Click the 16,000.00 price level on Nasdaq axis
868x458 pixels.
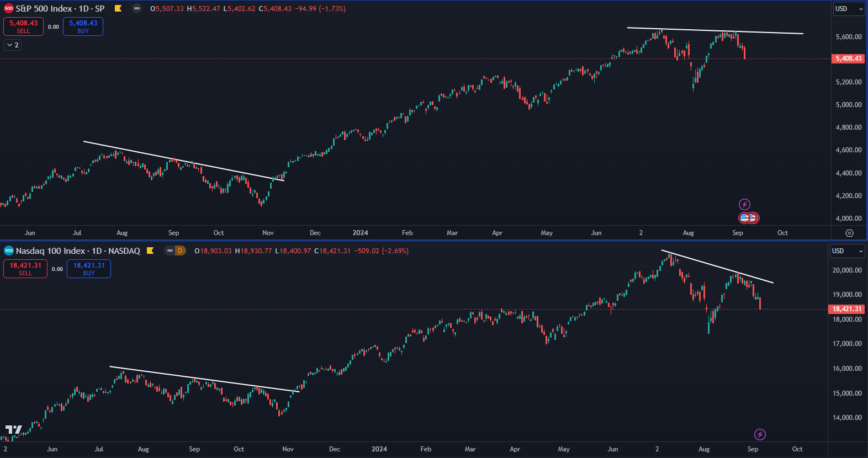pyautogui.click(x=847, y=368)
